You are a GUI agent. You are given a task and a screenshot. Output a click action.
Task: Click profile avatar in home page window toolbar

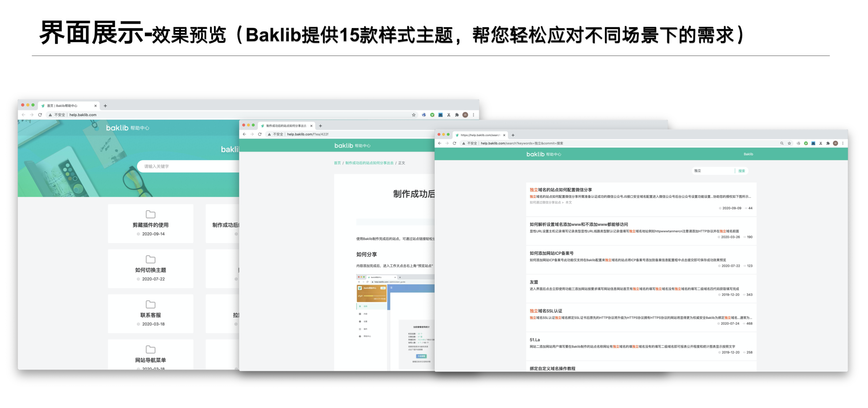pyautogui.click(x=465, y=115)
